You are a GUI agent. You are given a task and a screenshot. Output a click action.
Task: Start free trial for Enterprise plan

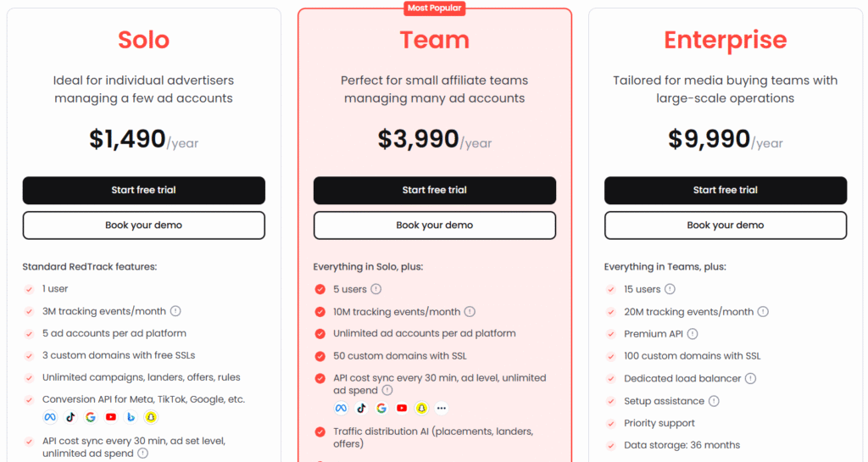(726, 191)
